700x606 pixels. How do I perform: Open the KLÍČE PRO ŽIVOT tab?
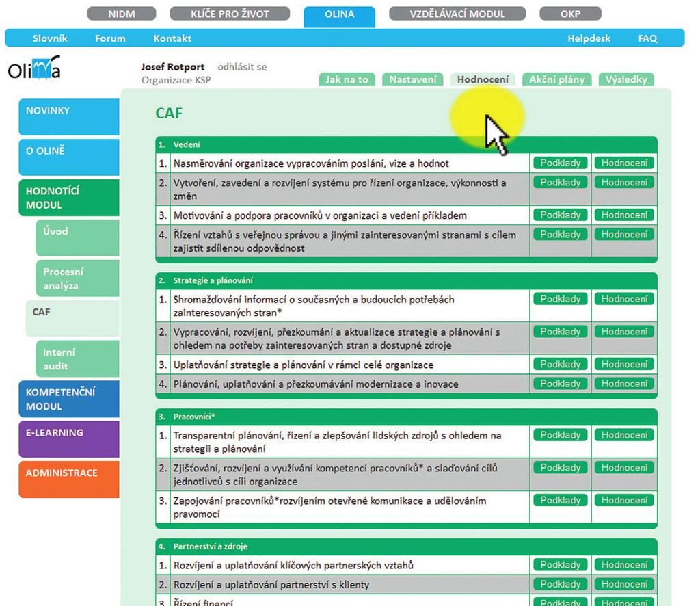tap(230, 14)
